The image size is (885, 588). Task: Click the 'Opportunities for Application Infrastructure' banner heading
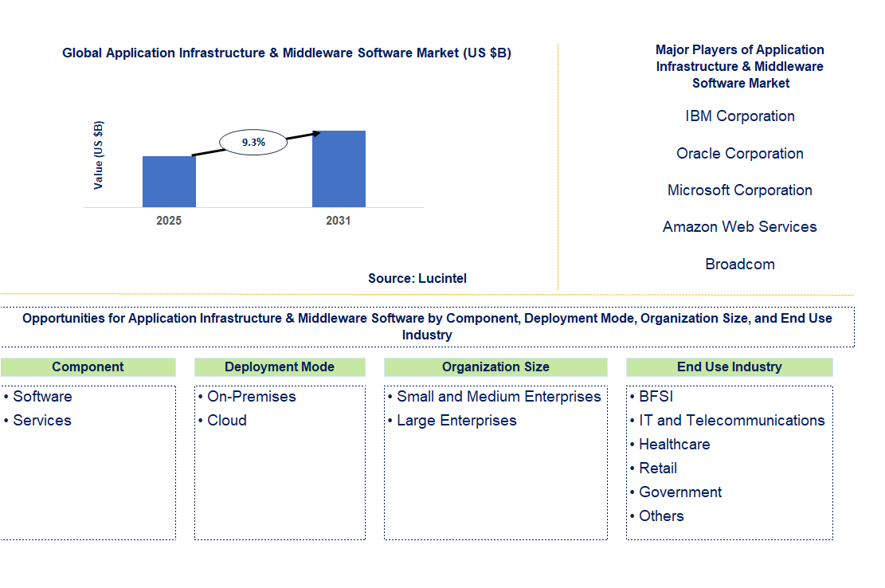click(x=427, y=327)
